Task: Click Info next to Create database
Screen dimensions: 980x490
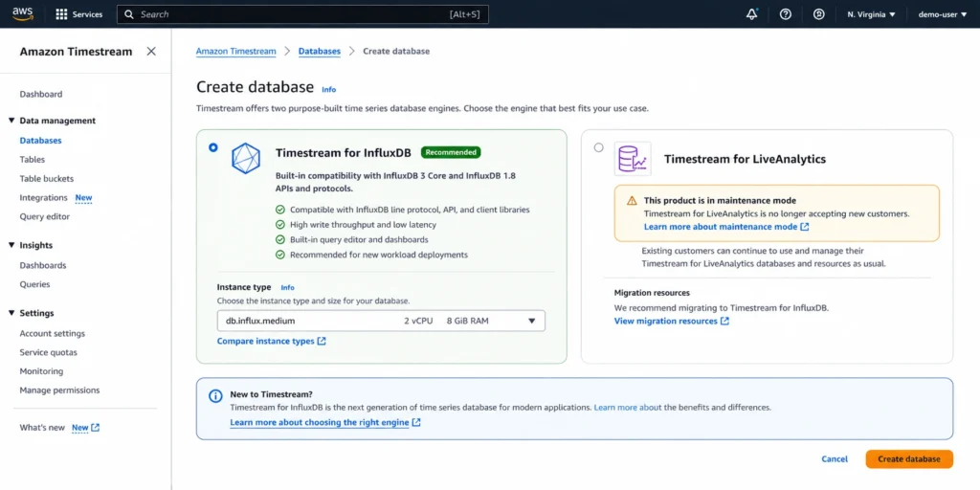Action: tap(329, 89)
